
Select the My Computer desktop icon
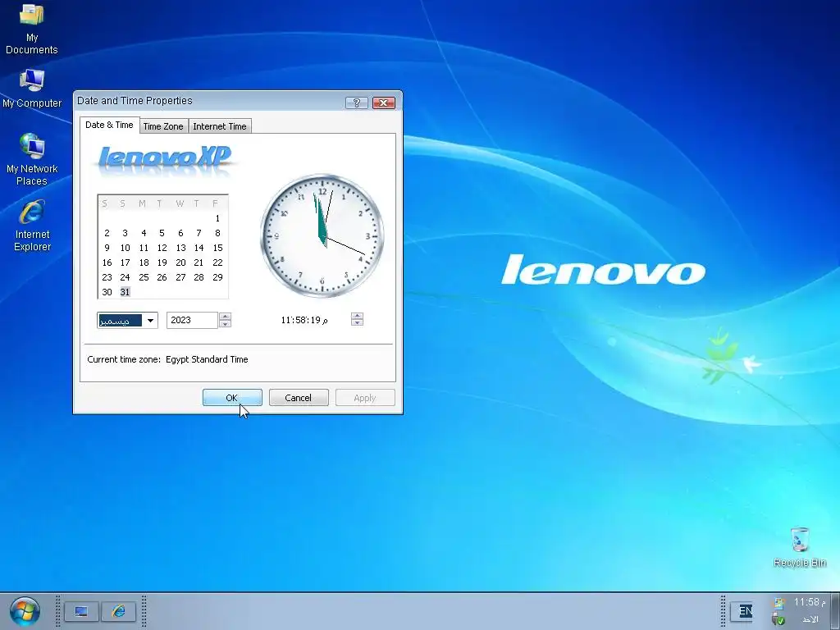(32, 89)
